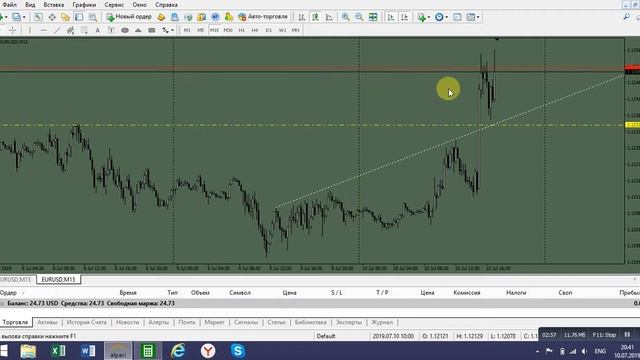Expand the templates dropdown arrow
The height and width of the screenshot is (360, 640).
click(478, 17)
